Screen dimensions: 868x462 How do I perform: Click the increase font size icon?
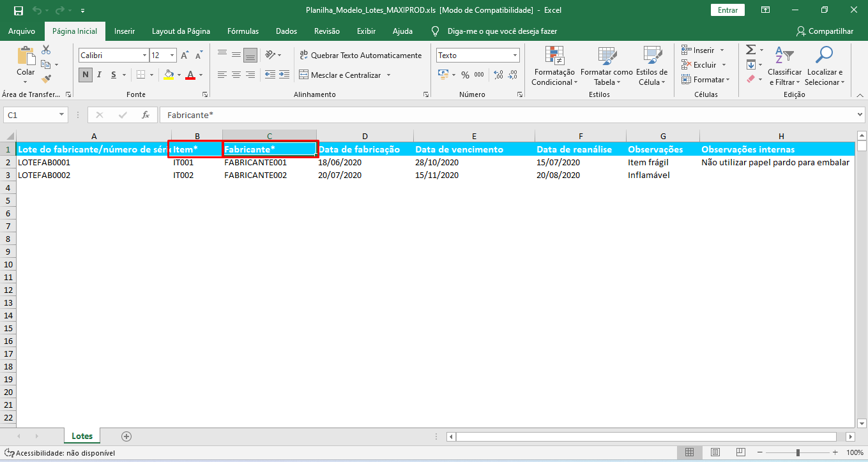(x=186, y=56)
